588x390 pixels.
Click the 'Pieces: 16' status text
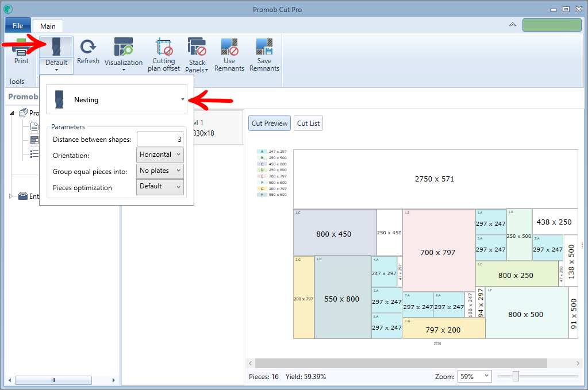pos(264,377)
